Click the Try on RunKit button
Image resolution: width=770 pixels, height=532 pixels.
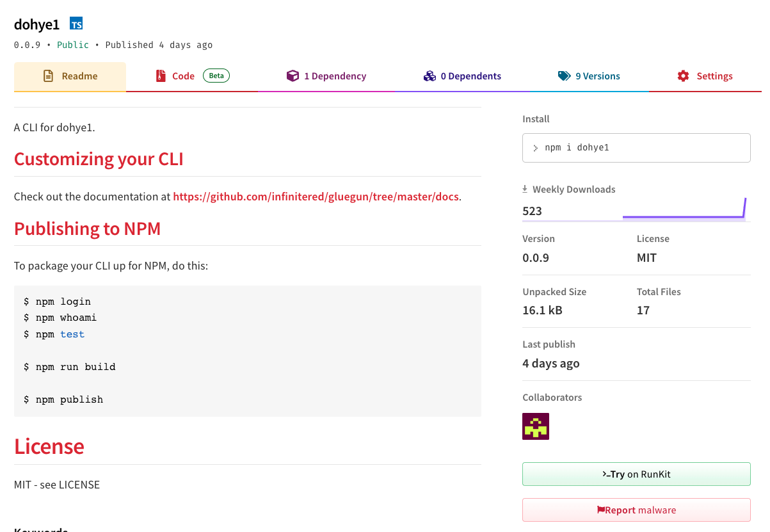(x=636, y=474)
